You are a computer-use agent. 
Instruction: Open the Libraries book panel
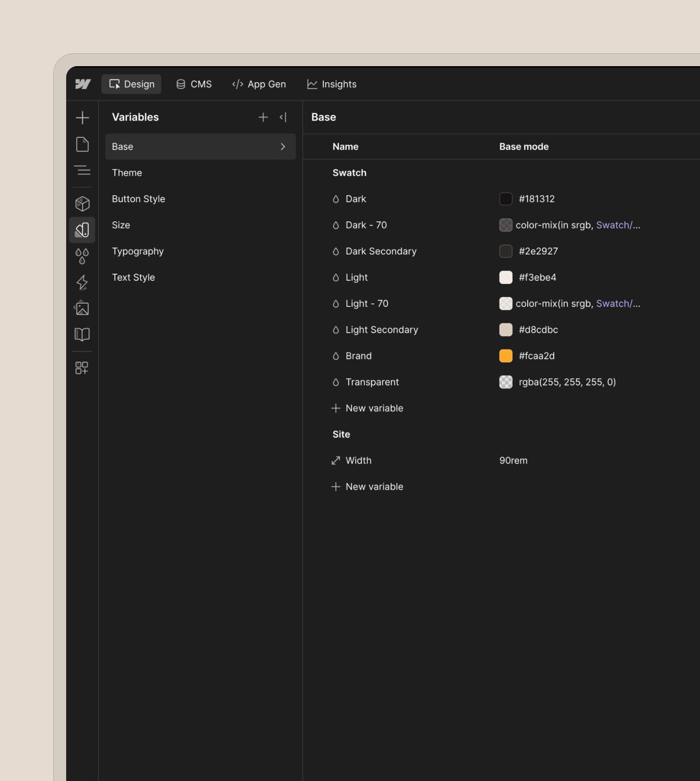(83, 334)
